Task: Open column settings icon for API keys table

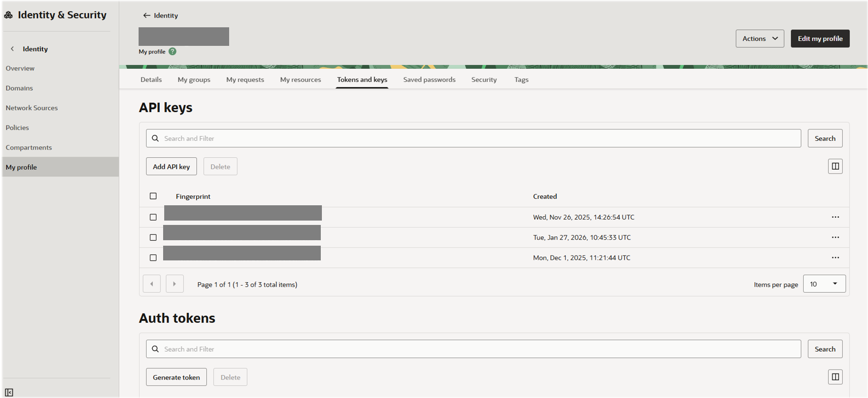Action: point(835,167)
